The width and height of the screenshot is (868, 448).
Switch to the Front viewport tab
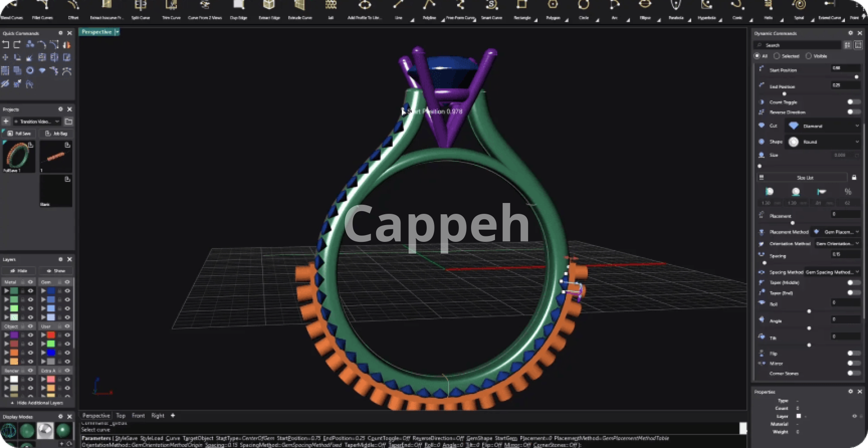(x=138, y=415)
